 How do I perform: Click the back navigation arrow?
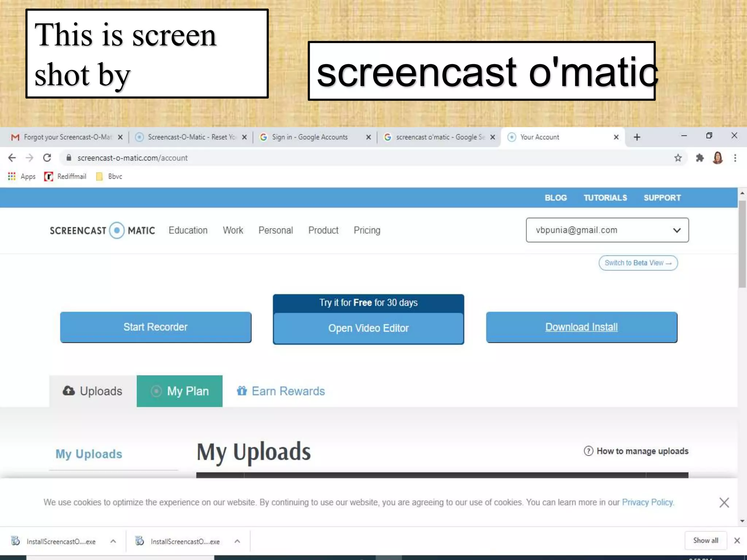coord(12,158)
